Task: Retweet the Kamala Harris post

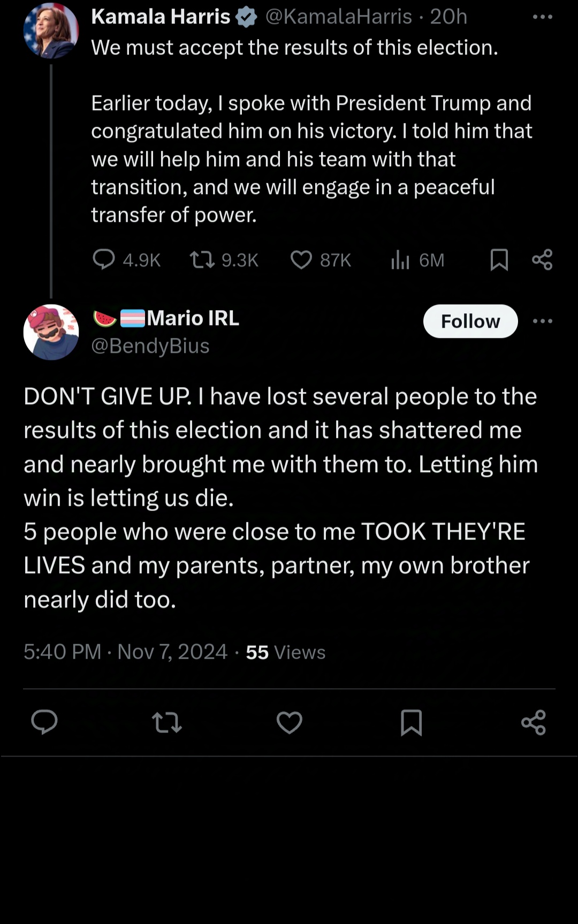Action: click(203, 260)
